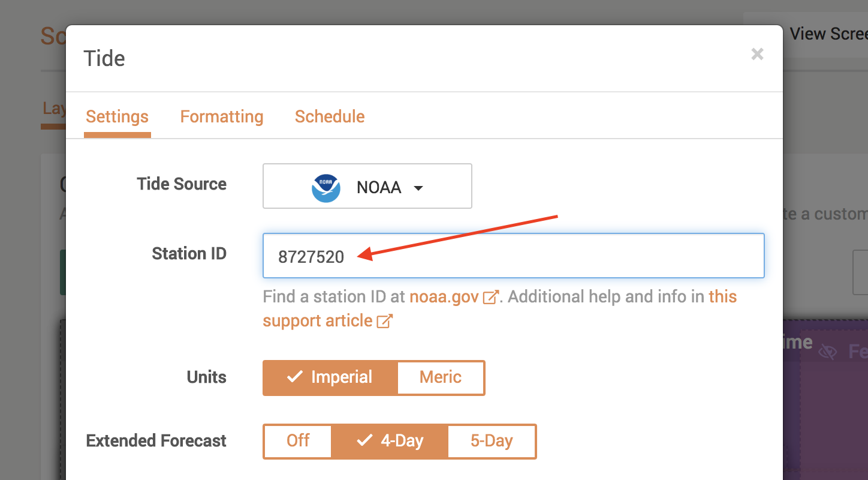Select Meric units option
The height and width of the screenshot is (480, 868).
pyautogui.click(x=441, y=377)
